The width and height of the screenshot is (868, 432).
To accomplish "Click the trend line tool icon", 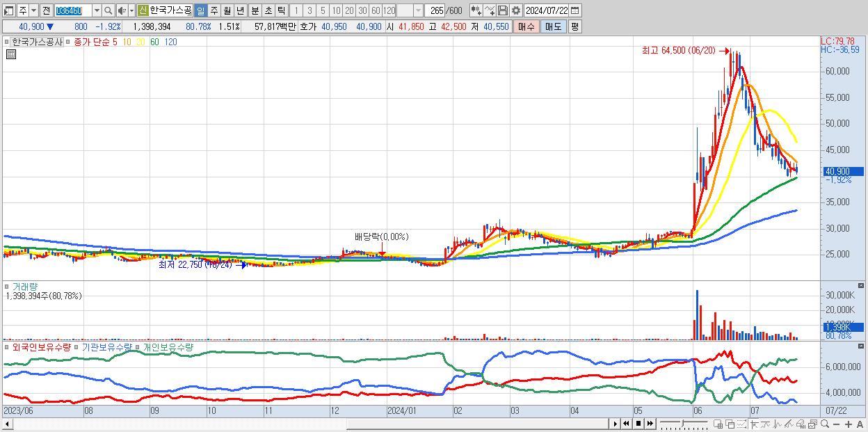I will 766,424.
